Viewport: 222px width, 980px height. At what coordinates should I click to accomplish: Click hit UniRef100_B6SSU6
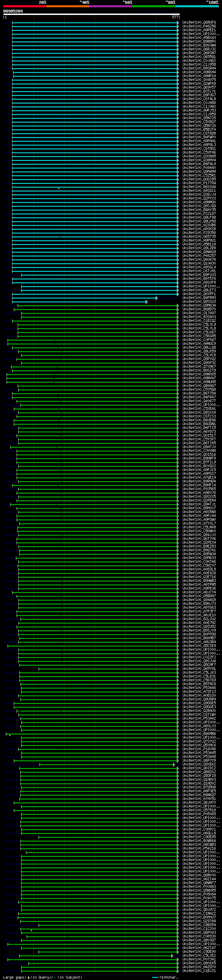199,187
